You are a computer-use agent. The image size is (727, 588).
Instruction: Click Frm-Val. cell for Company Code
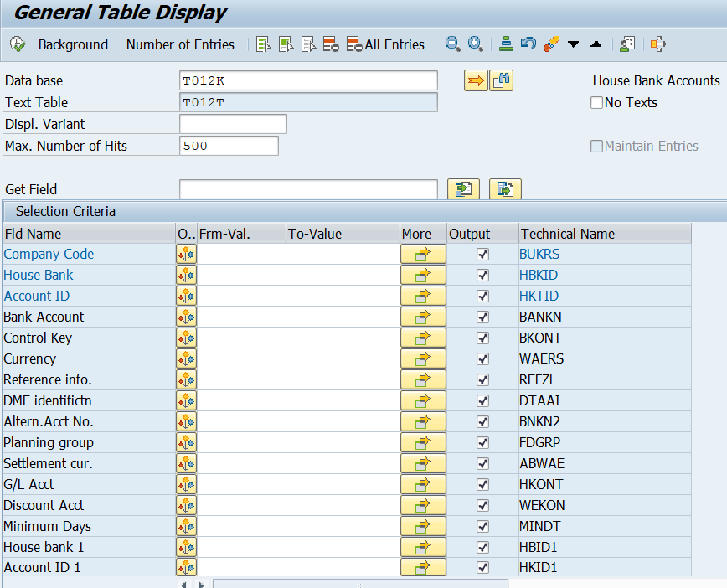[x=241, y=254]
